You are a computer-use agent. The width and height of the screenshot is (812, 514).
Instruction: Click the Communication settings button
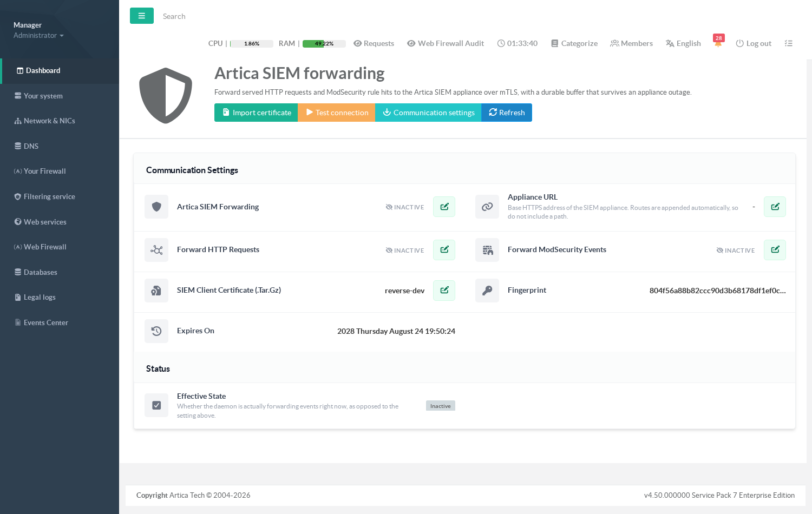428,113
